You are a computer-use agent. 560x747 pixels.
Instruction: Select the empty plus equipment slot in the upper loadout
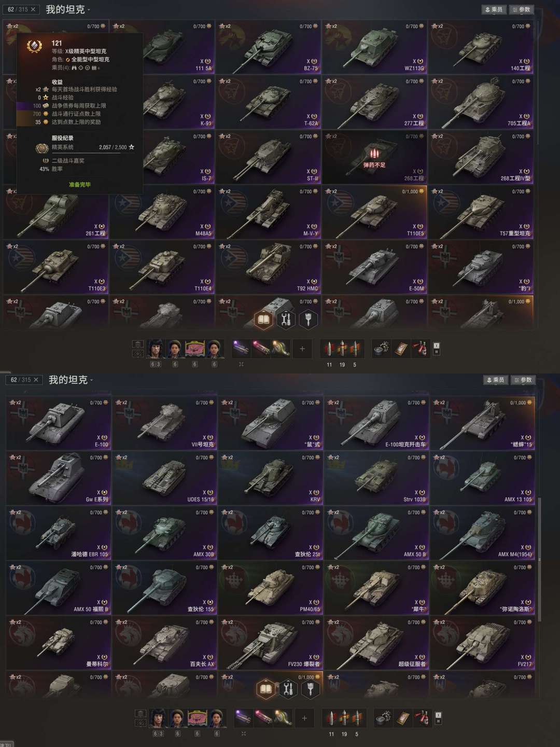[x=303, y=349]
